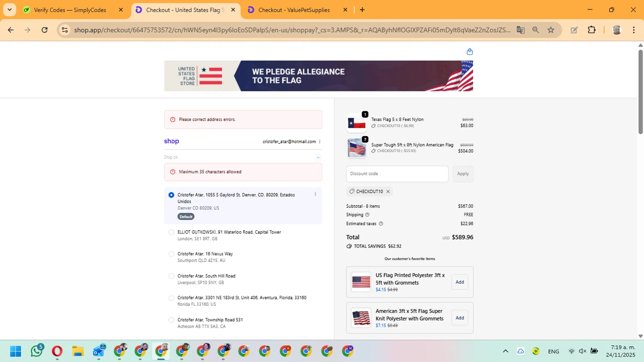Switch to Checkout ValuePetSupplies tab
This screenshot has height=362, width=644.
(294, 10)
